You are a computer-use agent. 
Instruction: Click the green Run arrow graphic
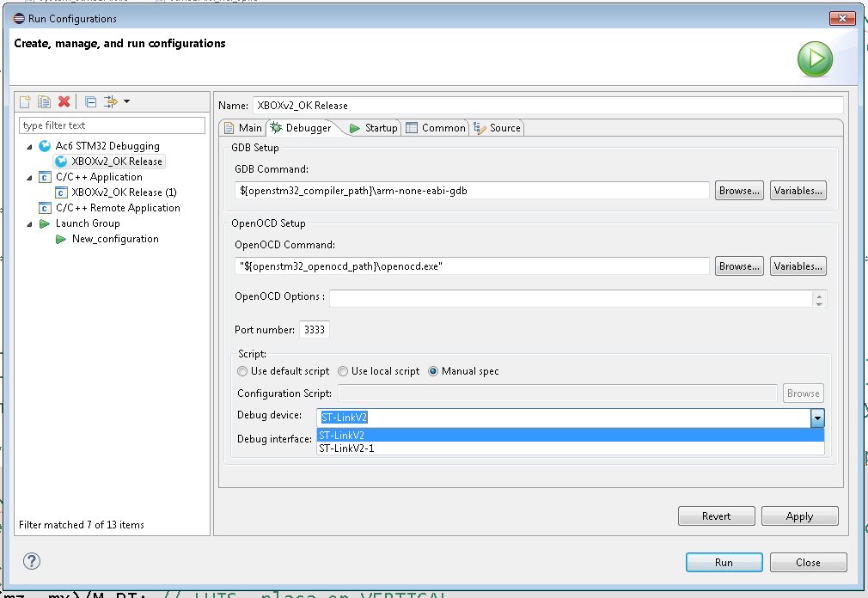click(x=815, y=58)
